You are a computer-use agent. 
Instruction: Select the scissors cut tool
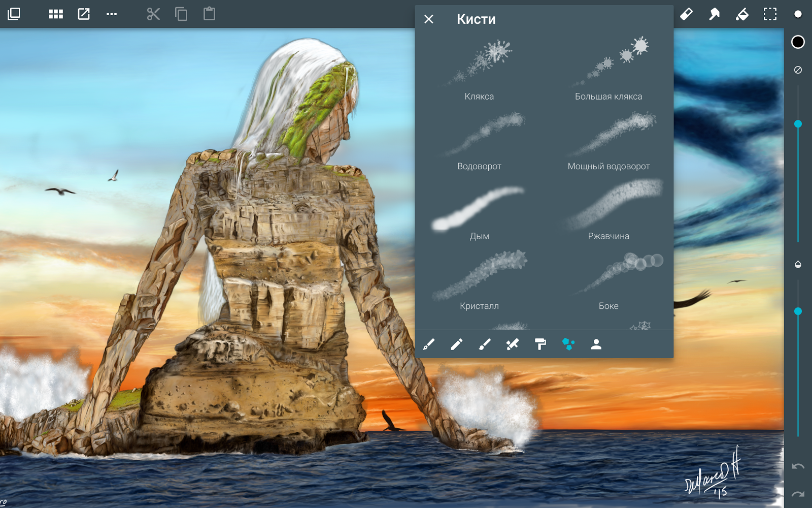tap(153, 14)
